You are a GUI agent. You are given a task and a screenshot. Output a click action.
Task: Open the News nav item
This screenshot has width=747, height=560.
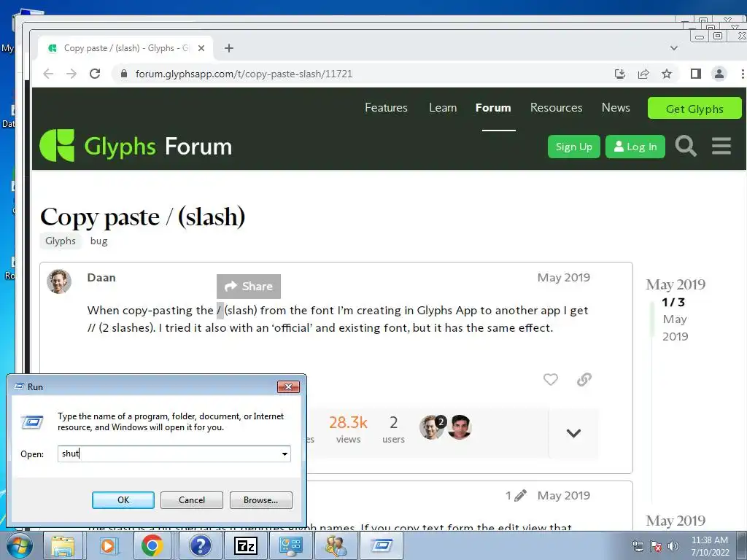616,108
